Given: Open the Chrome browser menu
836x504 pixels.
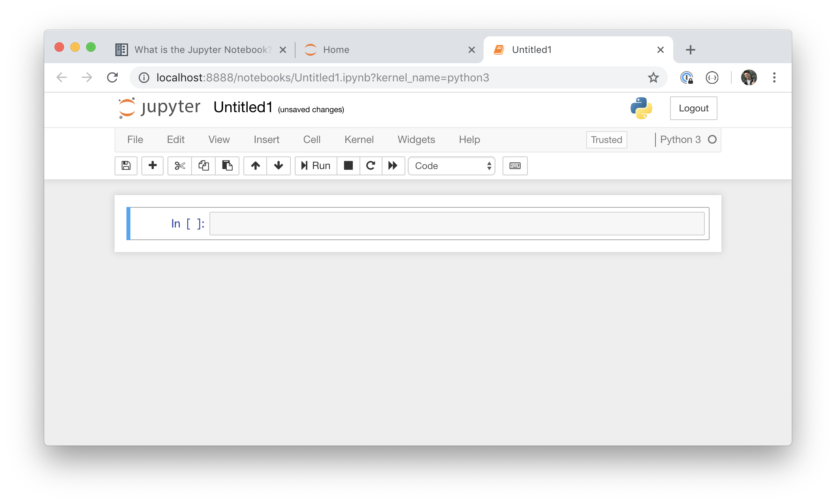Looking at the screenshot, I should pos(774,77).
